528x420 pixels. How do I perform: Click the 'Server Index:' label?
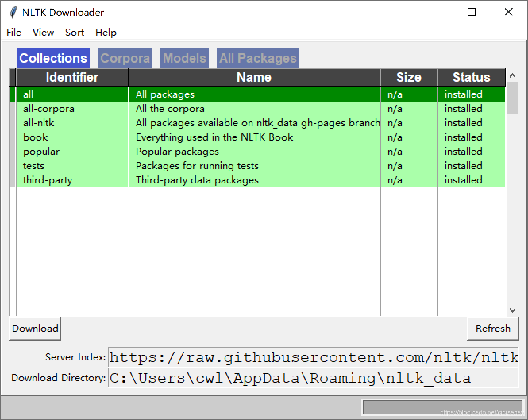[75, 357]
